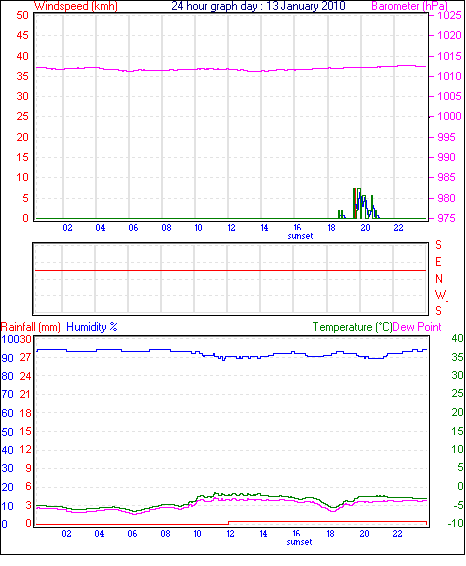The height and width of the screenshot is (566, 466).
Task: Click barometer axis value 1020
Action: (x=449, y=35)
